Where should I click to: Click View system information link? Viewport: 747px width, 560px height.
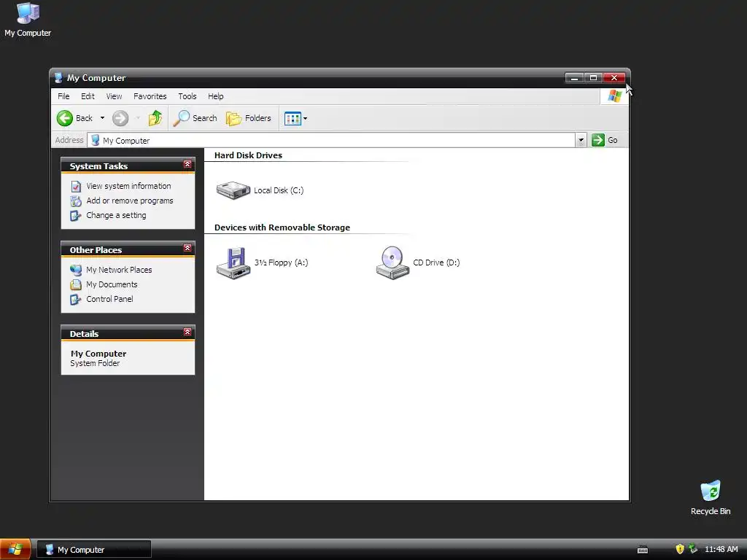[128, 186]
